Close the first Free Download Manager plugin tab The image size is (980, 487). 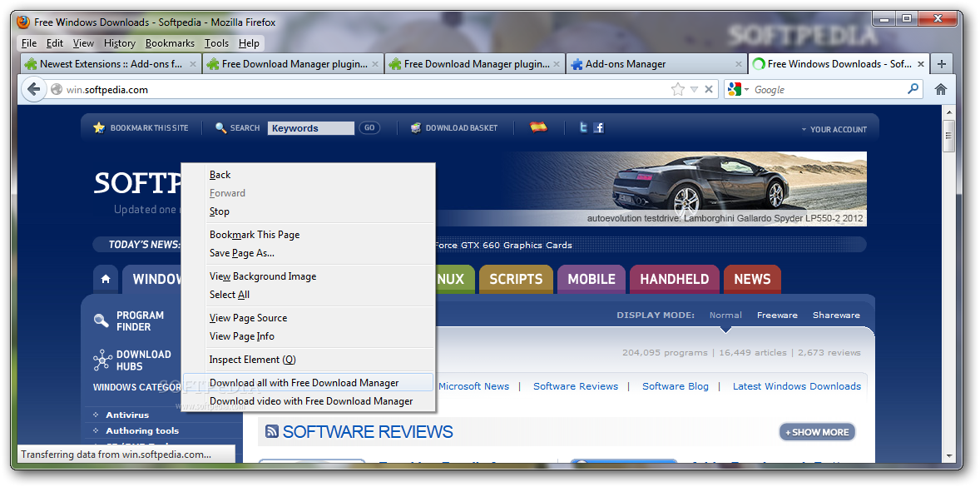click(375, 64)
